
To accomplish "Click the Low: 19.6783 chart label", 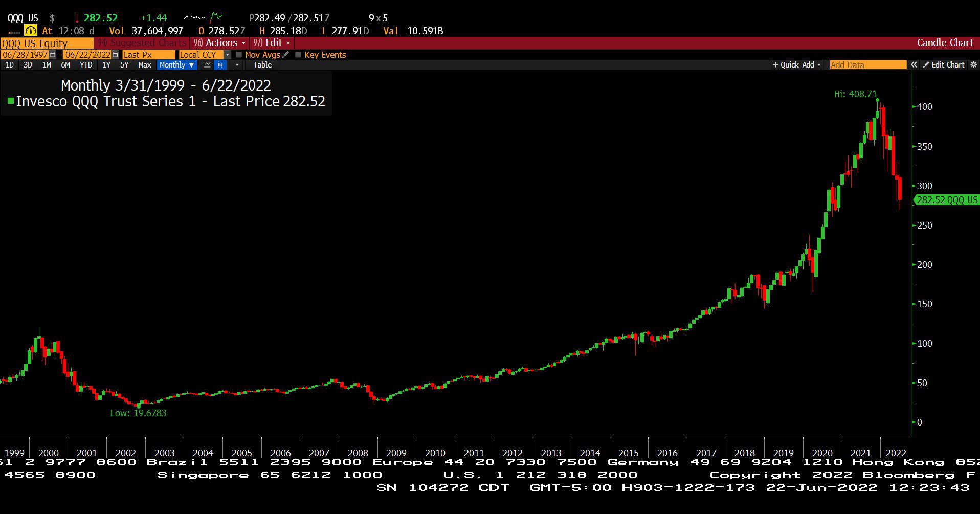I will (x=138, y=413).
